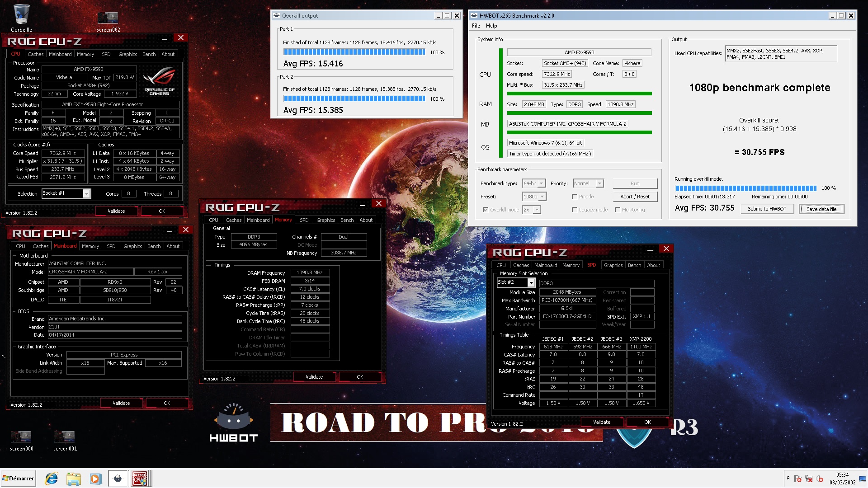868x488 pixels.
Task: Toggle the Pmode checkbox
Action: point(575,197)
